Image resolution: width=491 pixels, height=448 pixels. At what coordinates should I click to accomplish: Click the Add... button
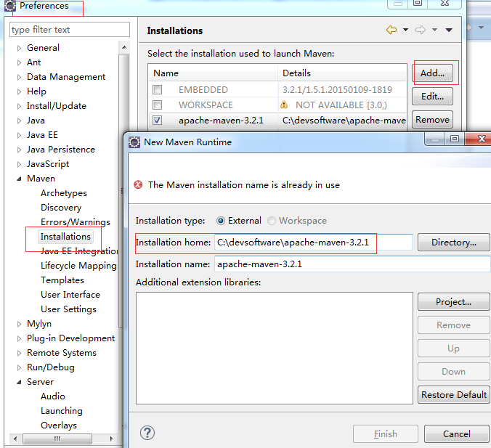[432, 73]
